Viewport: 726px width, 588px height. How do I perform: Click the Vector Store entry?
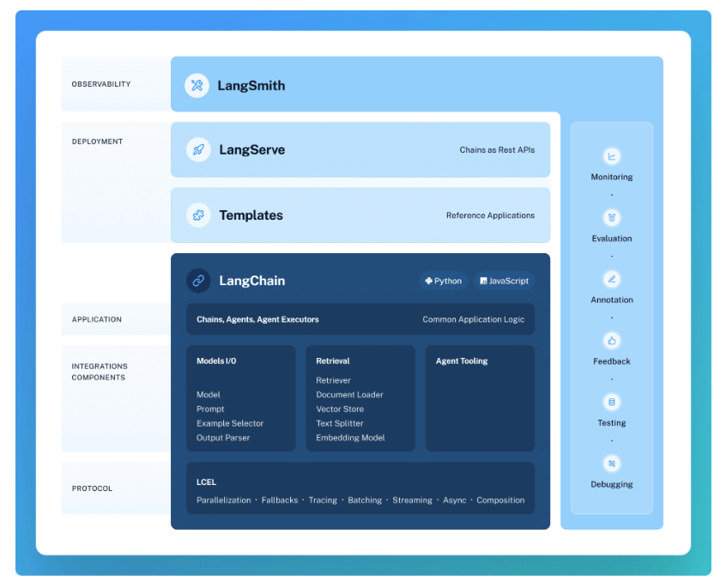[340, 409]
